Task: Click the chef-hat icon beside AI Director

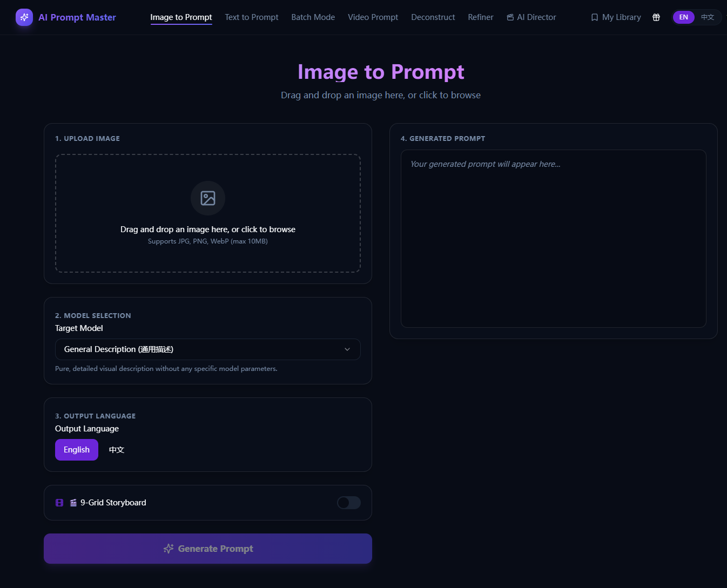Action: point(509,17)
